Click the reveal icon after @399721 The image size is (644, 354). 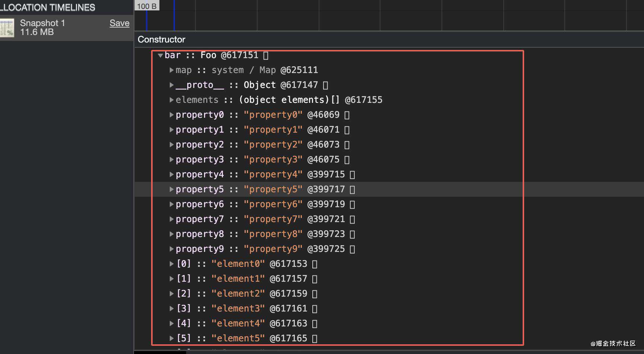(x=353, y=219)
